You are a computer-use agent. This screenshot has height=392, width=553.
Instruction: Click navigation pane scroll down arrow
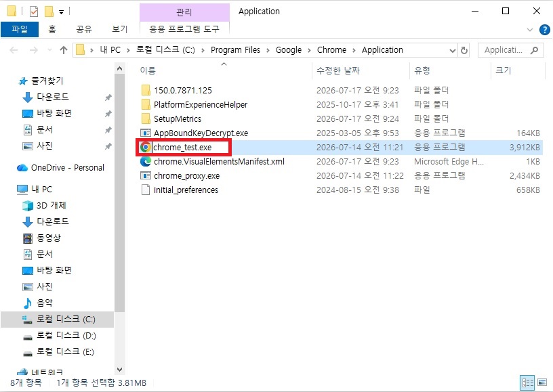pyautogui.click(x=119, y=370)
